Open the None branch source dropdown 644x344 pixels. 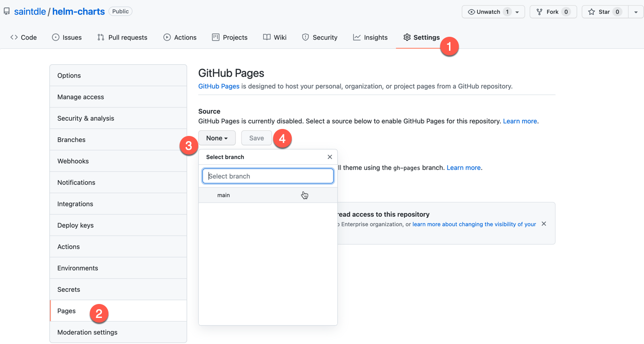click(217, 138)
